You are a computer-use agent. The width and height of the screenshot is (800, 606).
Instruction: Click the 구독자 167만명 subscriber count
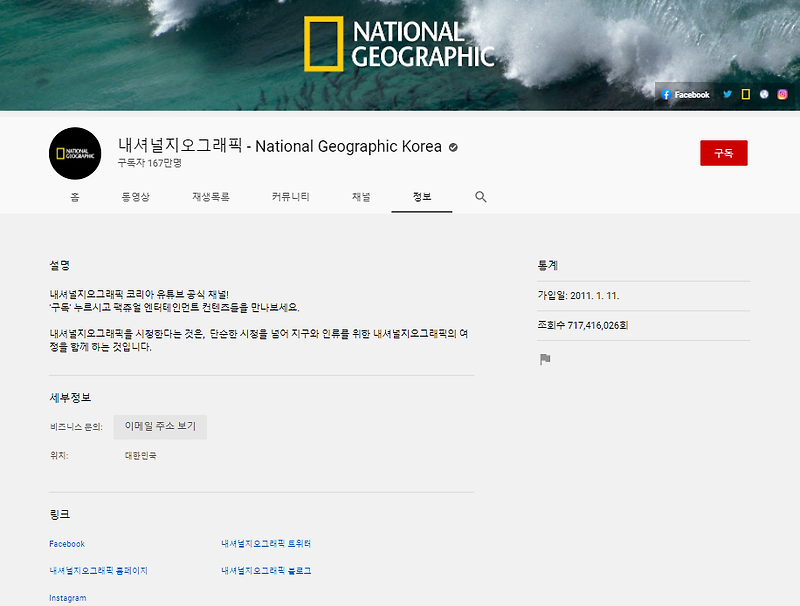(149, 163)
